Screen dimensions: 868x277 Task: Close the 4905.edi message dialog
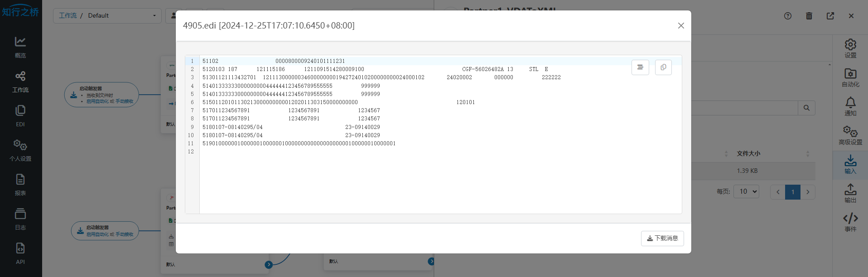(x=681, y=26)
